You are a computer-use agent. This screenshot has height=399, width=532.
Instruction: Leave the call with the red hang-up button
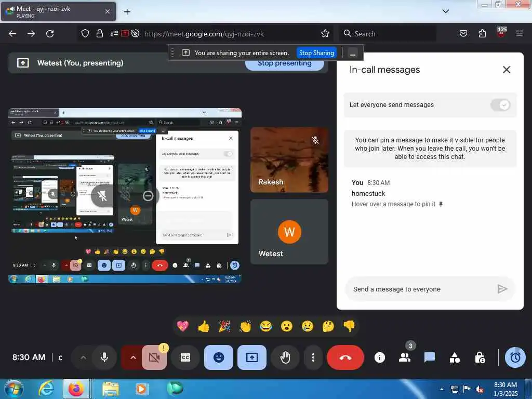pos(345,357)
